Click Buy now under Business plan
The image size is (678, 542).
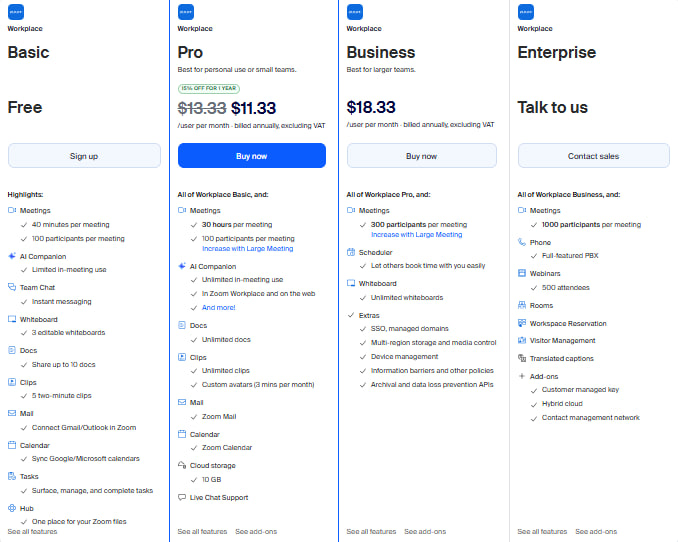pos(421,156)
